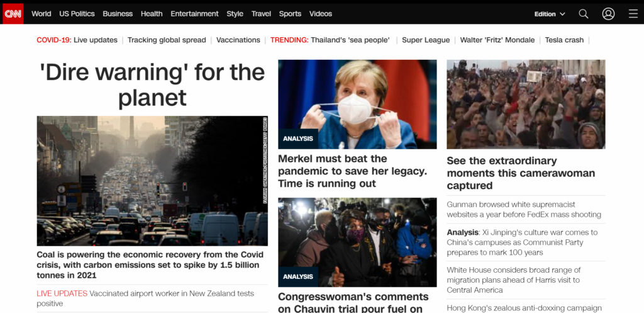644x313 pixels.
Task: Open LIVE UPDATES New Zealand airport worker link
Action: tap(145, 299)
